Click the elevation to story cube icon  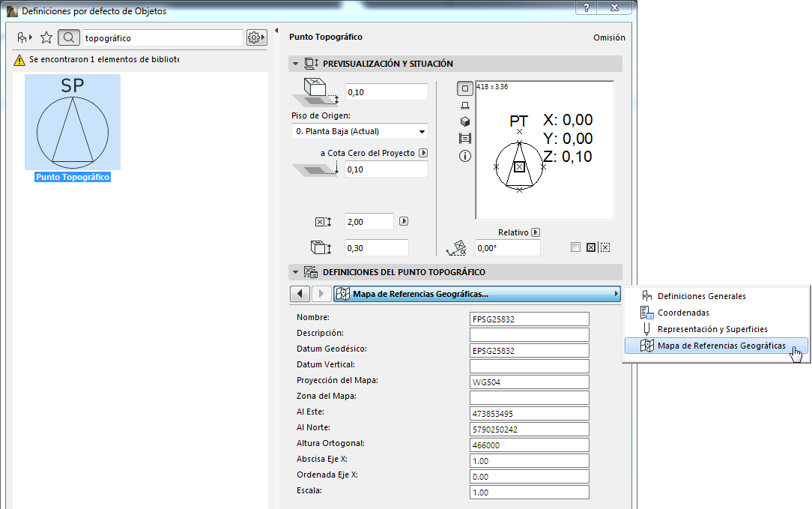pos(316,91)
